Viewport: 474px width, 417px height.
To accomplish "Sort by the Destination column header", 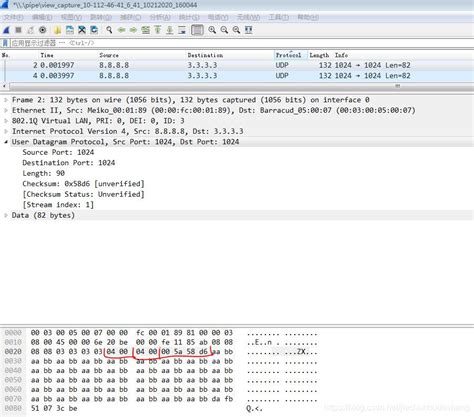I will point(205,55).
